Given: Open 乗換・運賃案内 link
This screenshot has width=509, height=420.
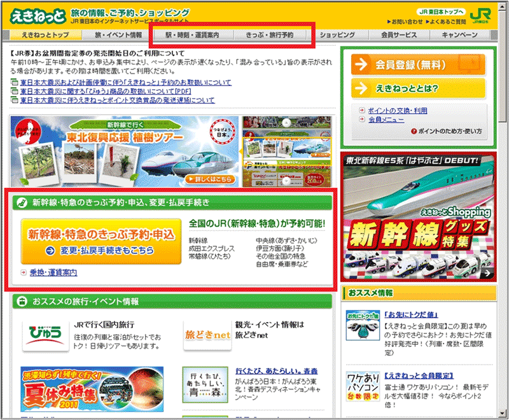Looking at the screenshot, I should [53, 272].
